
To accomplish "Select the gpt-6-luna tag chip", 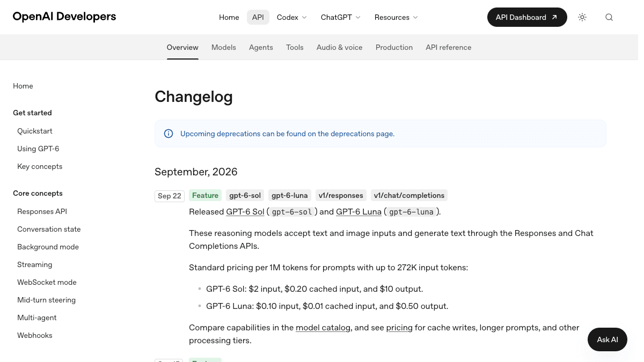I will [290, 195].
